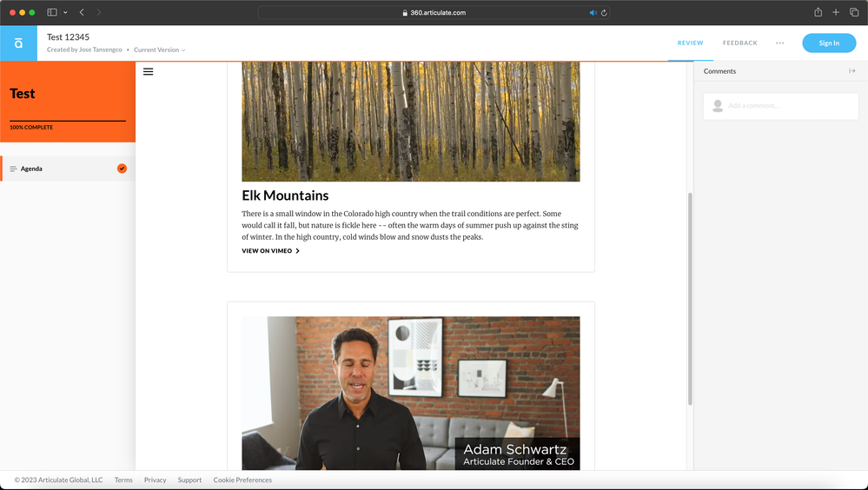868x490 pixels.
Task: Click the course content vertical scrollbar
Action: pyautogui.click(x=690, y=298)
